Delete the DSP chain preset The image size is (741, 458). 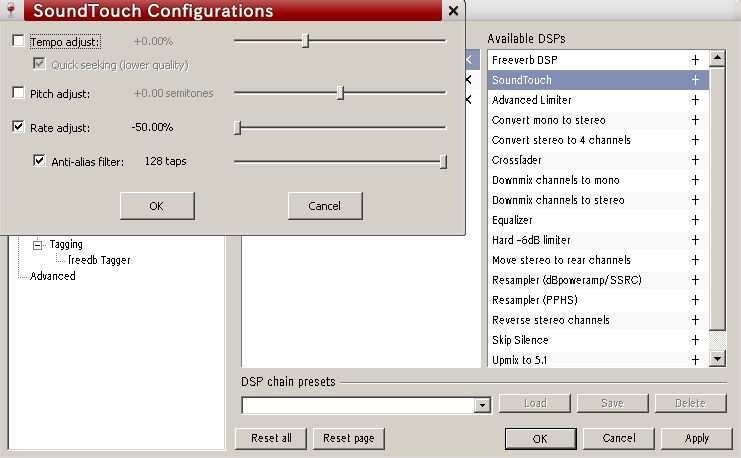690,403
